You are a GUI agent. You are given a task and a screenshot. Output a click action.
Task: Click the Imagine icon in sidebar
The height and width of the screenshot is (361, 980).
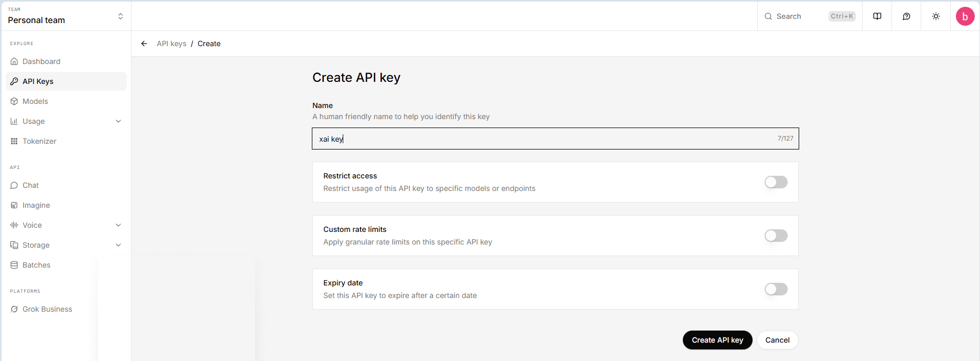point(14,205)
